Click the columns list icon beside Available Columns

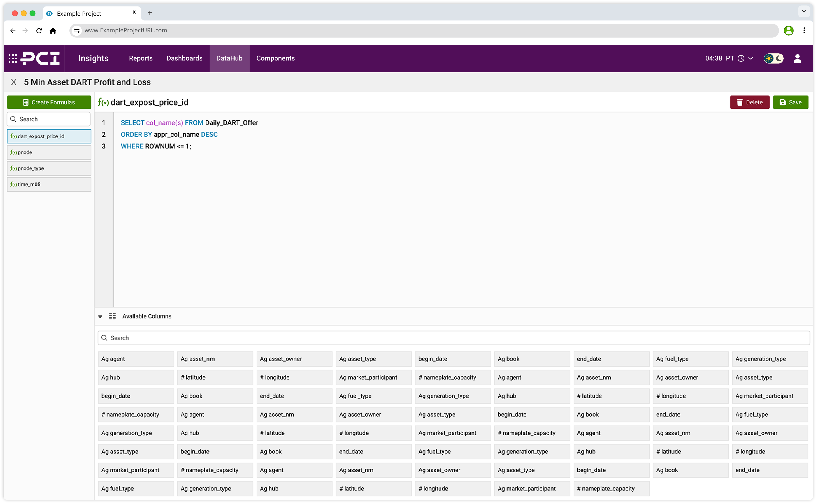(x=112, y=316)
